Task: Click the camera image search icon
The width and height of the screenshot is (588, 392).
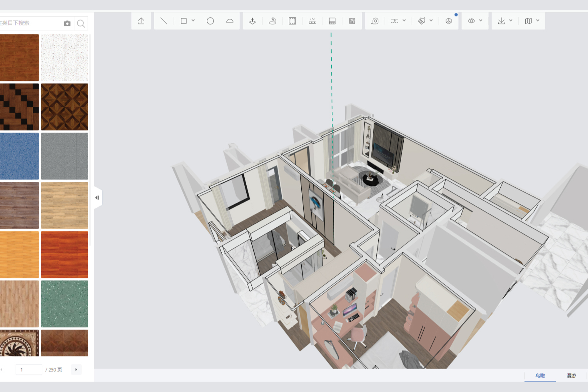Action: coord(67,23)
